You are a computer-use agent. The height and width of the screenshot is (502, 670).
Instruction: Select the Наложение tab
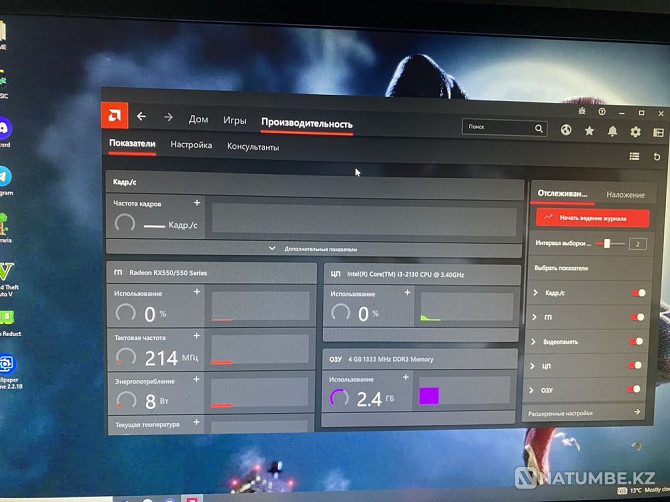(x=625, y=195)
